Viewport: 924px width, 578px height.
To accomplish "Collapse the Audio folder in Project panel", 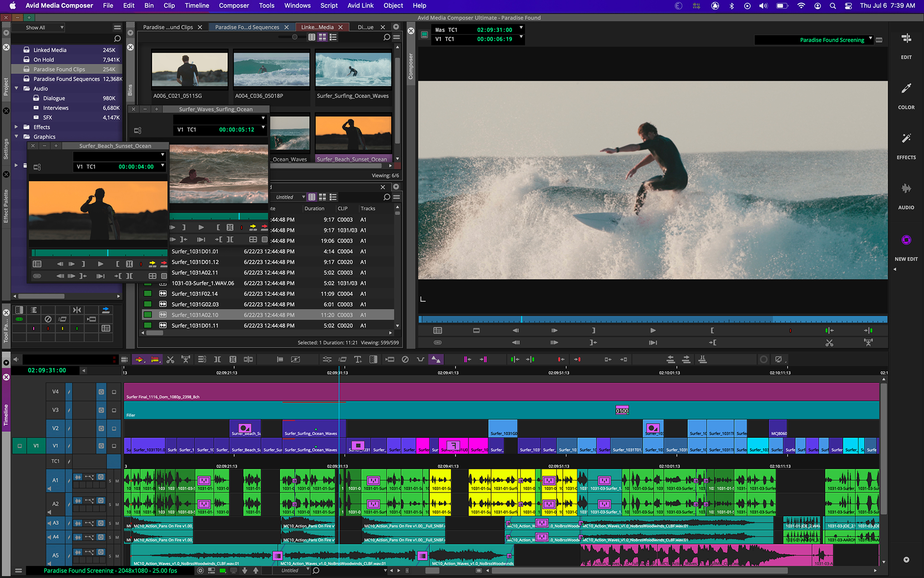I will (17, 88).
